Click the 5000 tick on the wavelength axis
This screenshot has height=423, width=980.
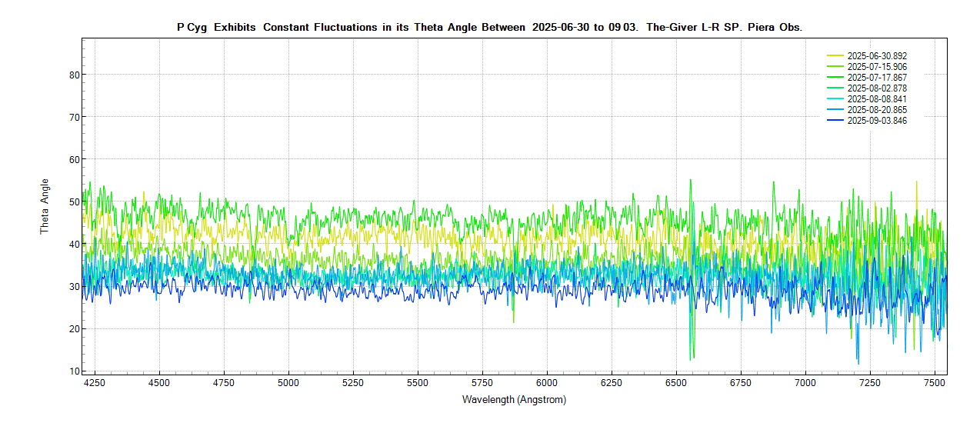(x=288, y=382)
